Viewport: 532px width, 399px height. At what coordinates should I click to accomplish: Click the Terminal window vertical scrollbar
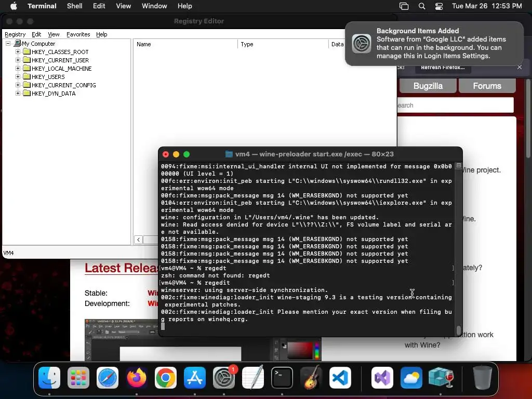click(459, 330)
